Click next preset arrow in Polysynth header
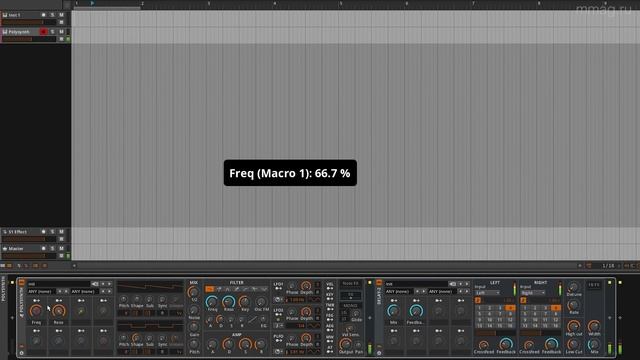The image size is (640, 360). pos(109,284)
